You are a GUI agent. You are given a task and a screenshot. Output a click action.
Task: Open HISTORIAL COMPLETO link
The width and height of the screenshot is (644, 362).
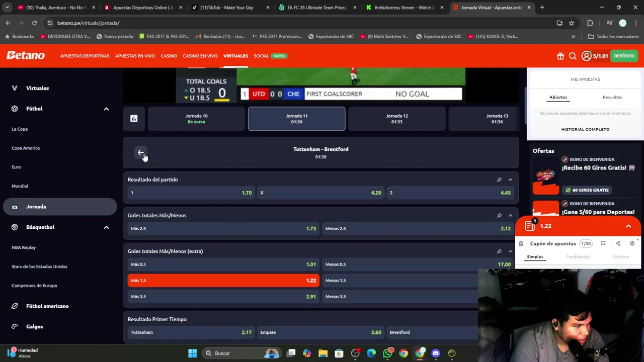click(x=585, y=129)
